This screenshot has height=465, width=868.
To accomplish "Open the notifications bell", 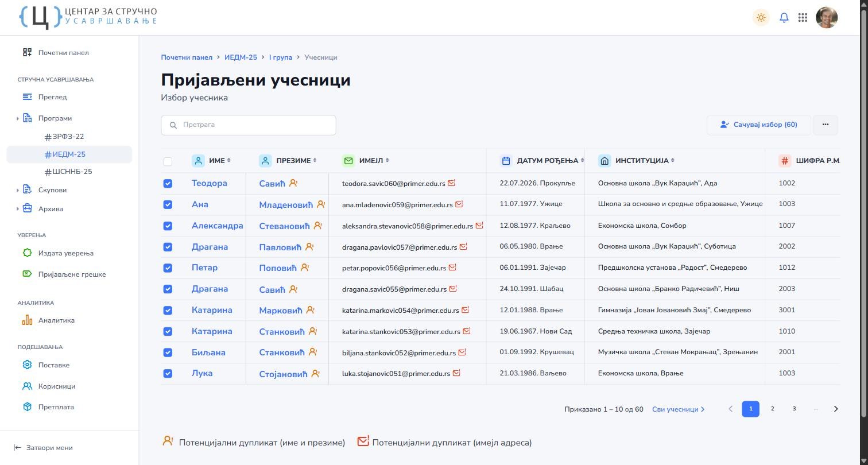I will point(784,17).
